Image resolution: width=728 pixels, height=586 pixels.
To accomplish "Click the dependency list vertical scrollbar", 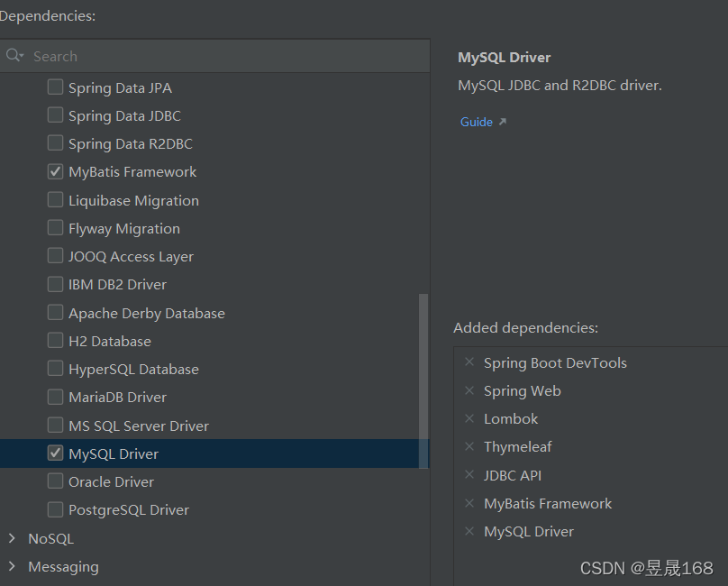I will pos(423,381).
